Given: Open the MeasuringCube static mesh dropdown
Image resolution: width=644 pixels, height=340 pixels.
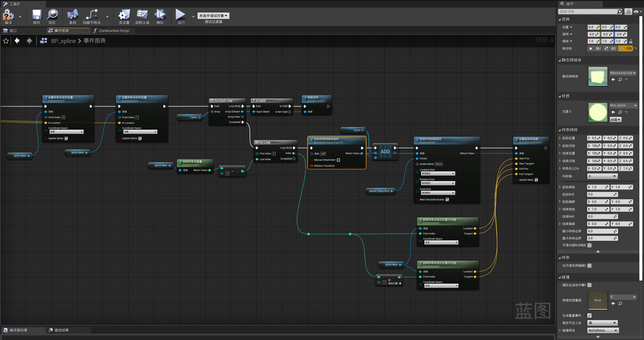Looking at the screenshot, I should pyautogui.click(x=623, y=73).
